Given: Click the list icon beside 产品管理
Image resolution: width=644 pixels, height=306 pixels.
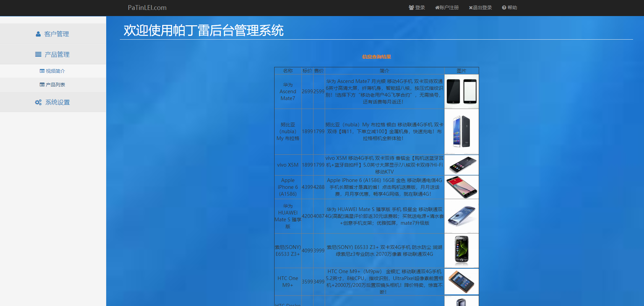Looking at the screenshot, I should (x=38, y=54).
